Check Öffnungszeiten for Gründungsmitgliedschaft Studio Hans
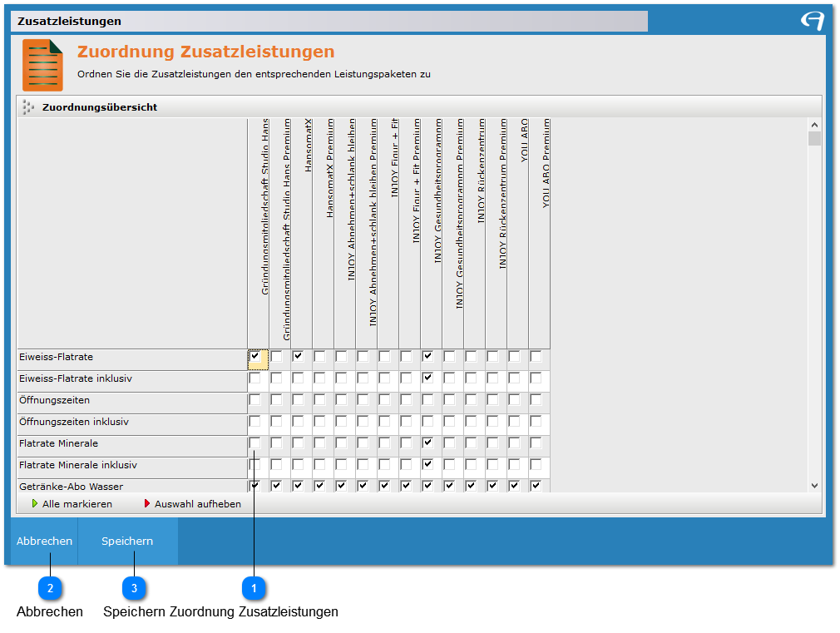This screenshot has width=840, height=633. point(255,399)
